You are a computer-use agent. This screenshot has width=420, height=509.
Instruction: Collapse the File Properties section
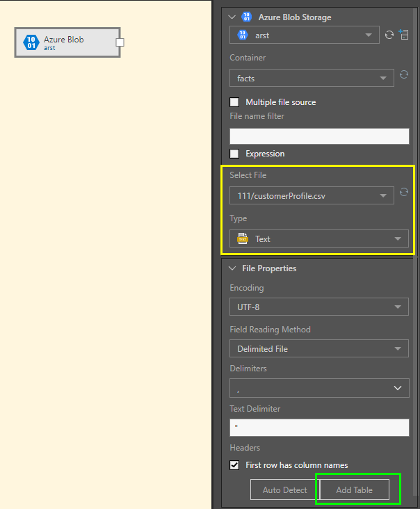[x=232, y=268]
